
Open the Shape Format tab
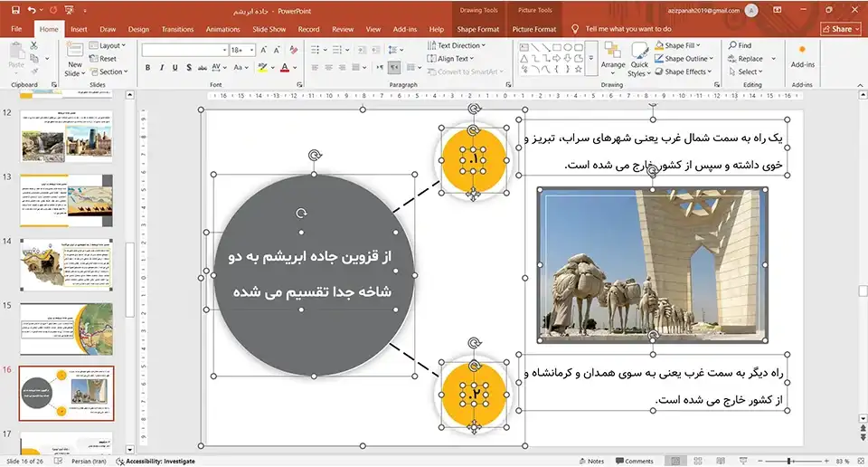pyautogui.click(x=477, y=29)
